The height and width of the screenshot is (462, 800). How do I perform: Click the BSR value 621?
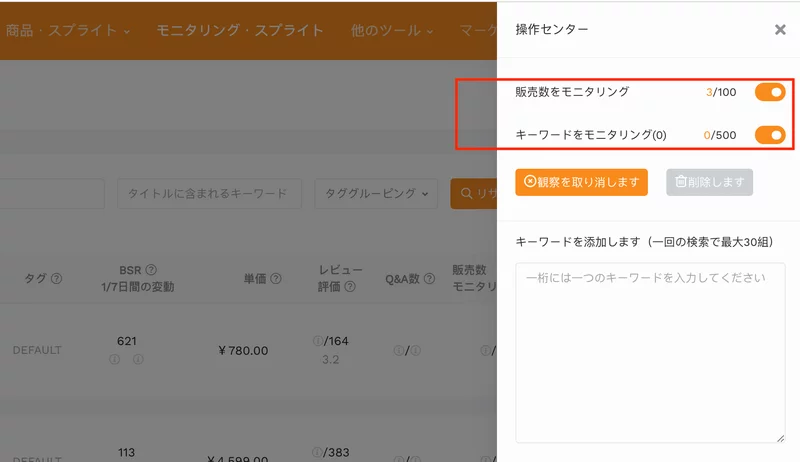(x=127, y=341)
